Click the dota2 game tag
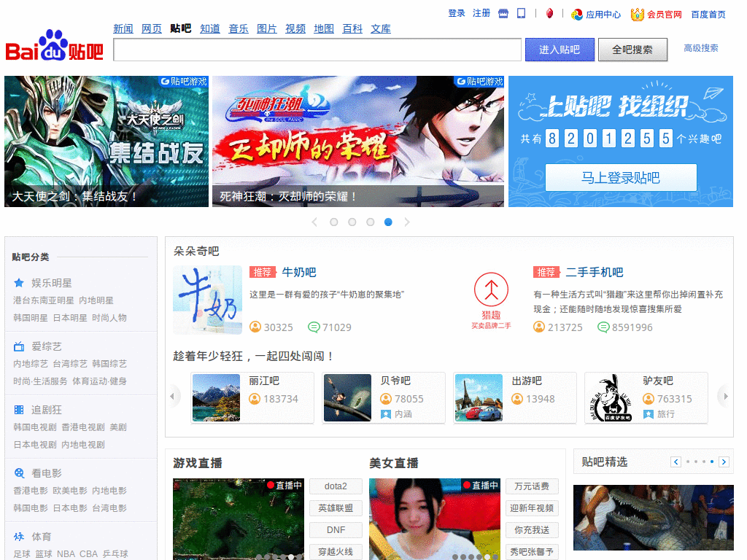This screenshot has width=747, height=560. 336,486
